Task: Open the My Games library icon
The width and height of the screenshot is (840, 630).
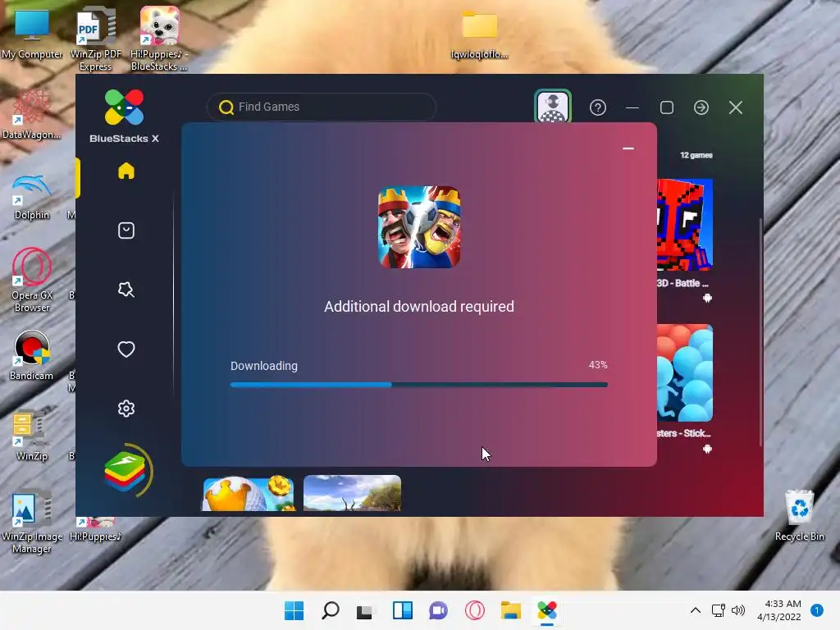Action: pyautogui.click(x=126, y=231)
